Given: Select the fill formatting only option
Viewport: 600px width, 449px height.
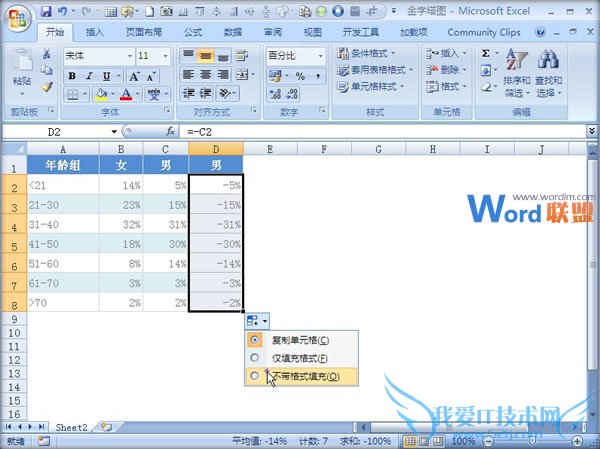Looking at the screenshot, I should [254, 358].
